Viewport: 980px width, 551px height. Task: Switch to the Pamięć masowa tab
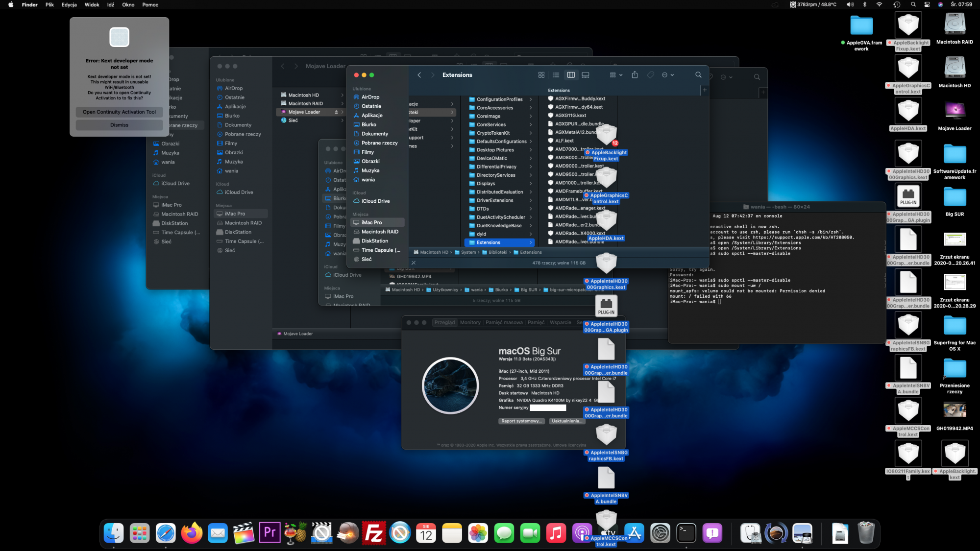tap(504, 322)
